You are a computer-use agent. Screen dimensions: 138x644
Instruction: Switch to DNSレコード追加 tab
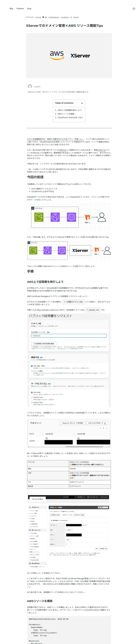coord(79,515)
